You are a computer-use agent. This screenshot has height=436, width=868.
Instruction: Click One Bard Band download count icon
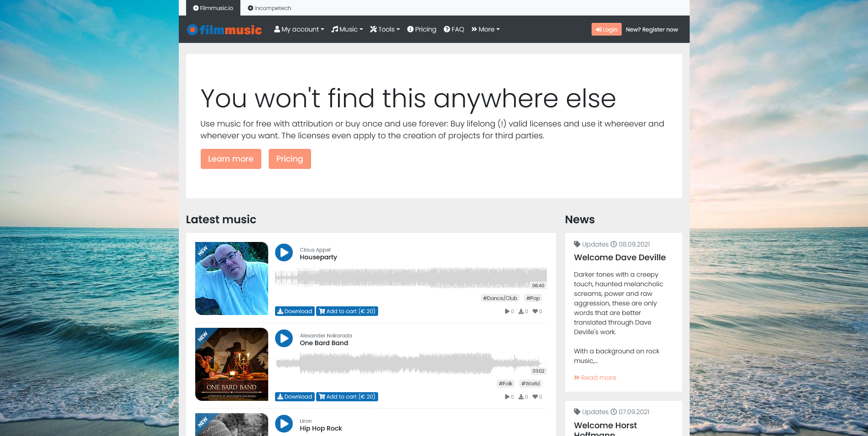tap(521, 397)
